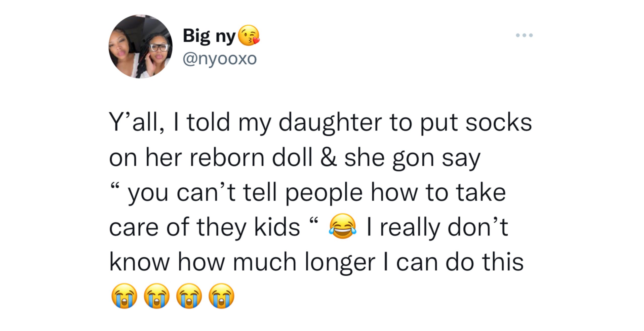
Task: Open the Big ny display name
Action: point(209,36)
